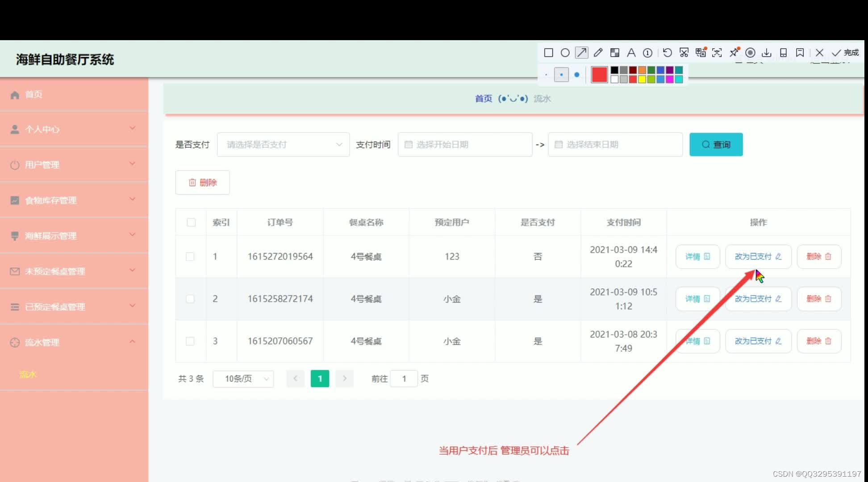The image size is (868, 482).
Task: Delete order 1615207060567 row
Action: (819, 341)
